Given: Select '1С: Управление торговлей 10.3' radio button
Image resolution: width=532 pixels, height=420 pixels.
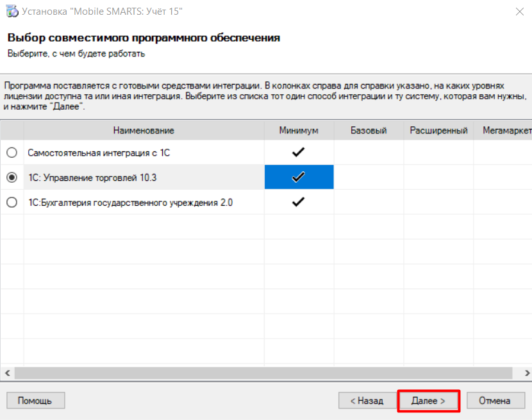Looking at the screenshot, I should click(x=12, y=177).
